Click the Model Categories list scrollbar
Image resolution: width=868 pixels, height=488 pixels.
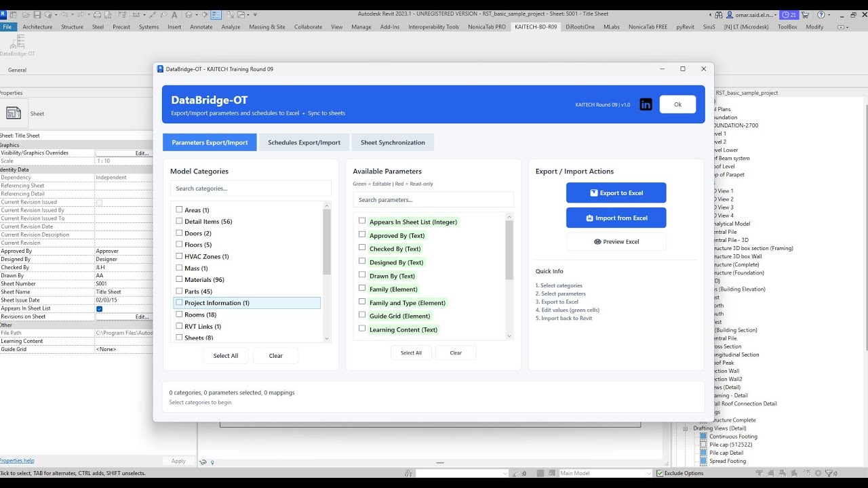pyautogui.click(x=327, y=271)
